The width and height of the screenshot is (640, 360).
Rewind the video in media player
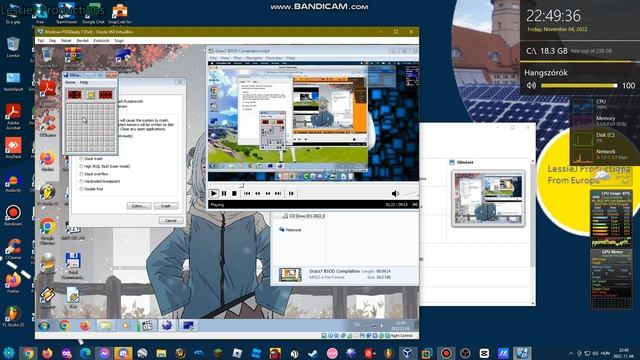coord(258,193)
